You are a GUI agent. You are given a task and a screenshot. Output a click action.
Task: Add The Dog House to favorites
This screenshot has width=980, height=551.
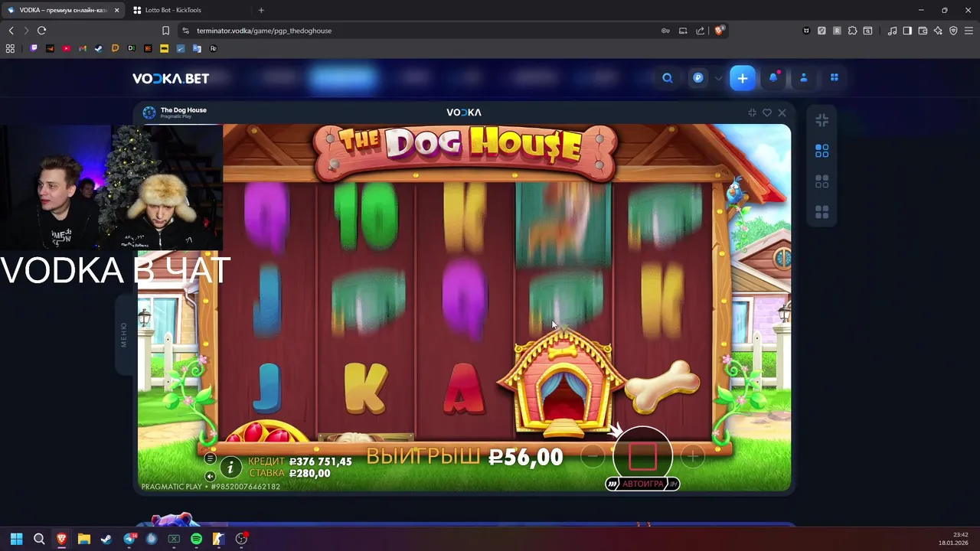pyautogui.click(x=767, y=112)
